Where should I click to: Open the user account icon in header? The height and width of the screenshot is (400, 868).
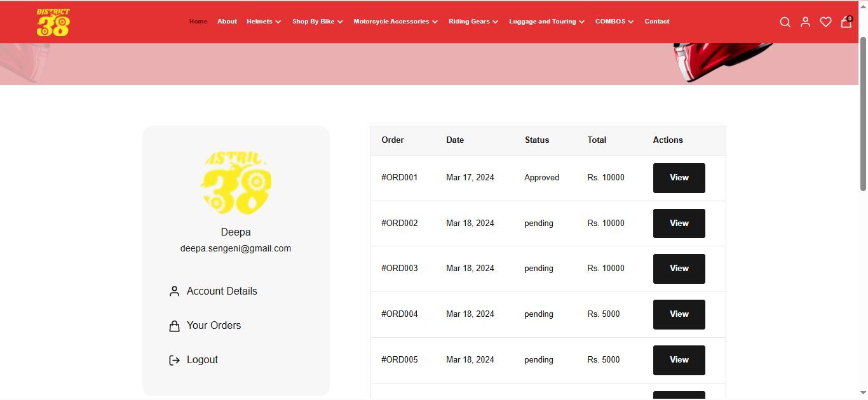[x=805, y=22]
